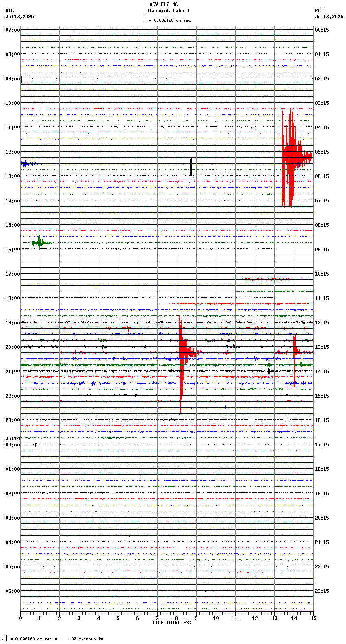Click the 11:15 PDT time label
This screenshot has height=644, width=346.
coord(322,298)
